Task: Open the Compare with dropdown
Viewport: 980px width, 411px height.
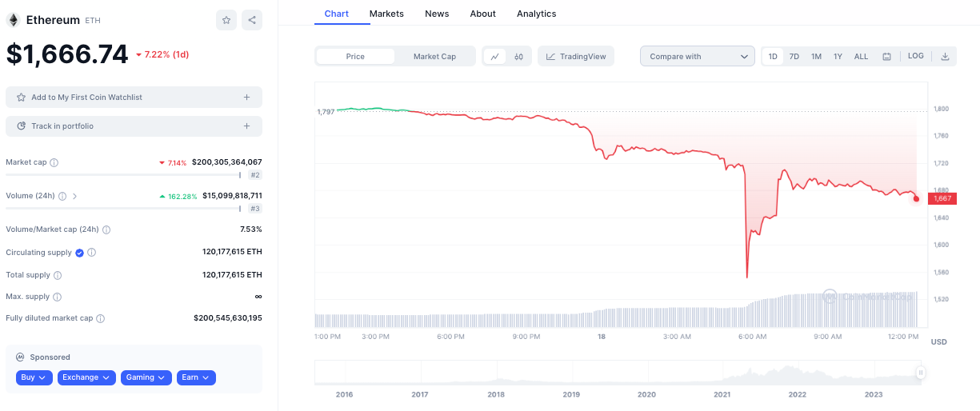Action: pyautogui.click(x=698, y=57)
